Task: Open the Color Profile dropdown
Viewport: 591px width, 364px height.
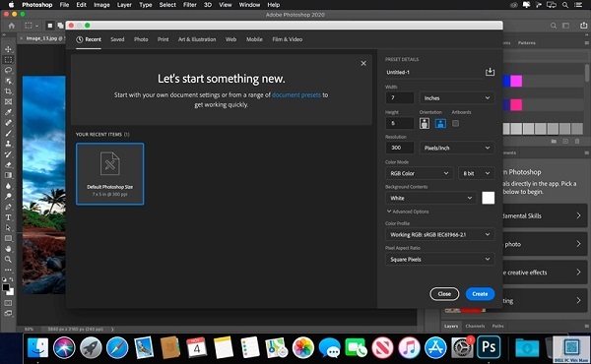Action: [x=439, y=234]
